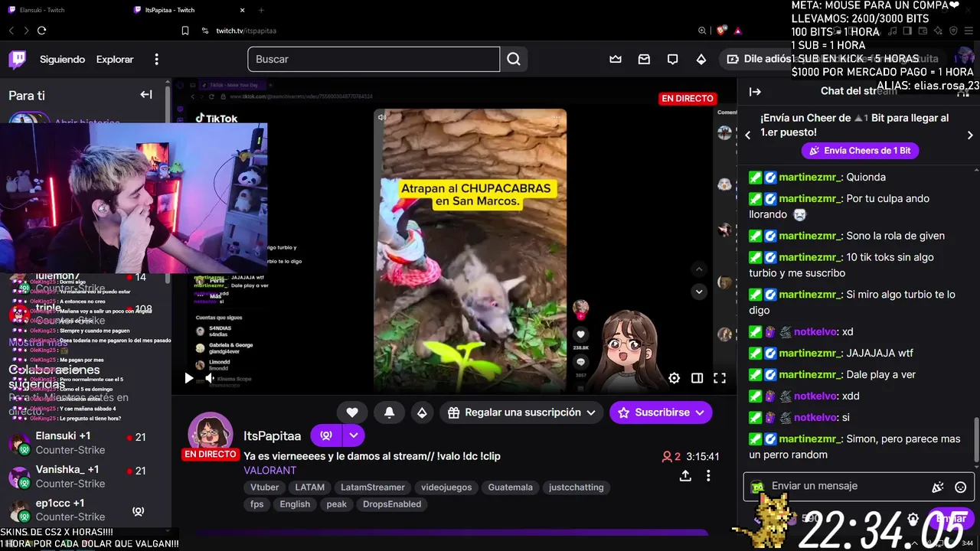Open Brave Shields lion icon
980x551 pixels.
click(721, 31)
